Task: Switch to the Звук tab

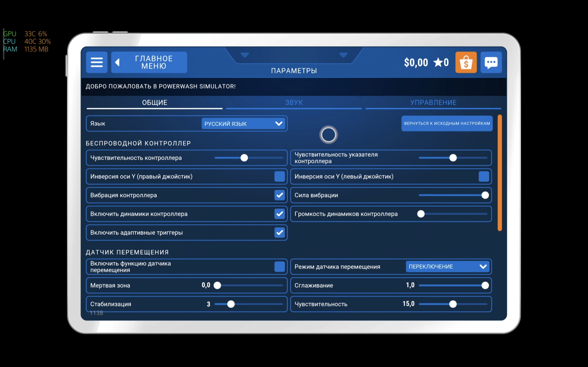Action: click(294, 102)
